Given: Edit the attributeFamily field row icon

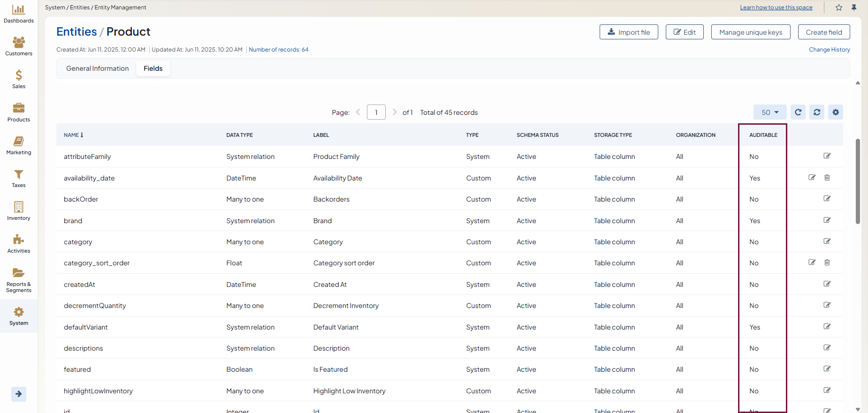Looking at the screenshot, I should pos(827,156).
